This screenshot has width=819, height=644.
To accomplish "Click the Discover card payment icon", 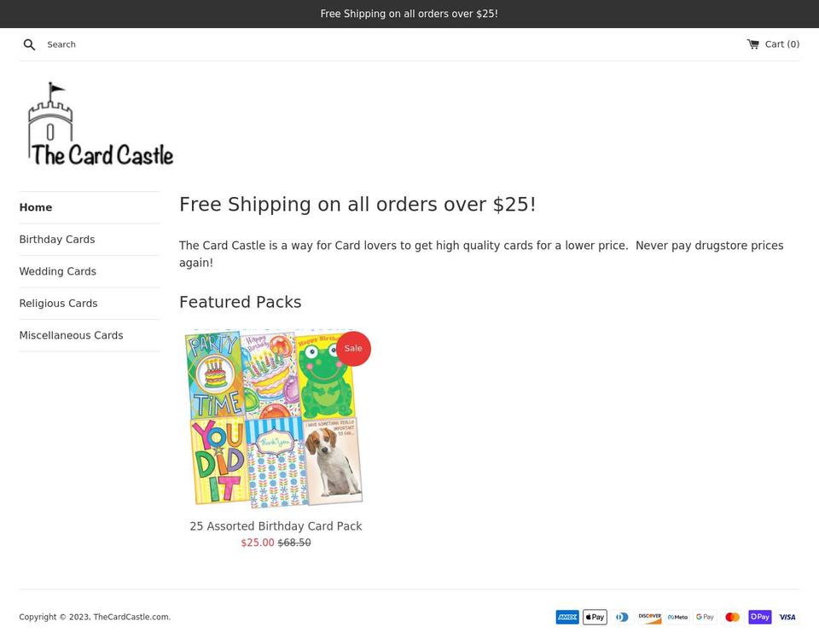I will coord(649,617).
